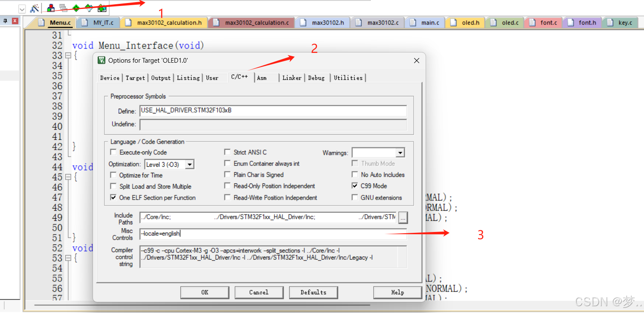This screenshot has height=313, width=644.
Task: Select the C/C++ tab
Action: coord(240,77)
